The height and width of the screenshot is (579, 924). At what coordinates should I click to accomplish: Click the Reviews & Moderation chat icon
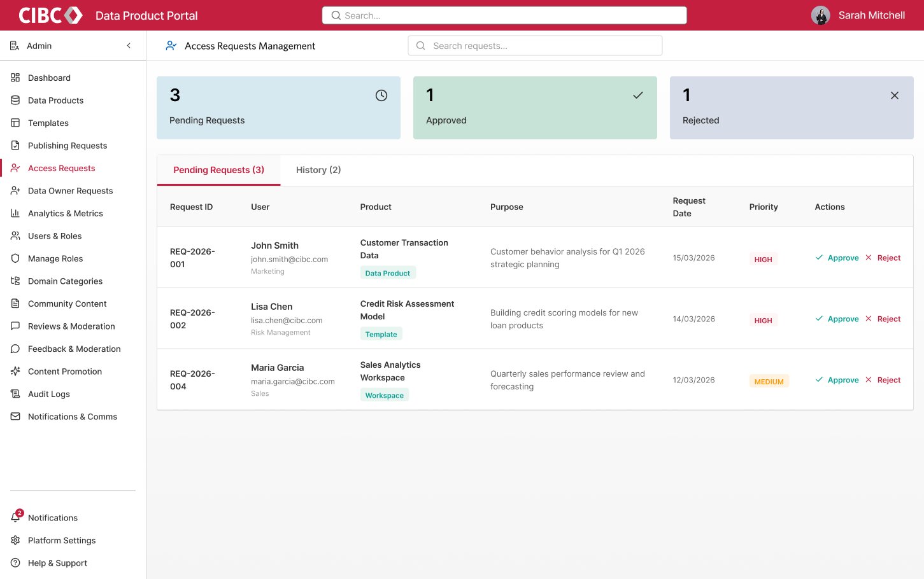pos(15,326)
